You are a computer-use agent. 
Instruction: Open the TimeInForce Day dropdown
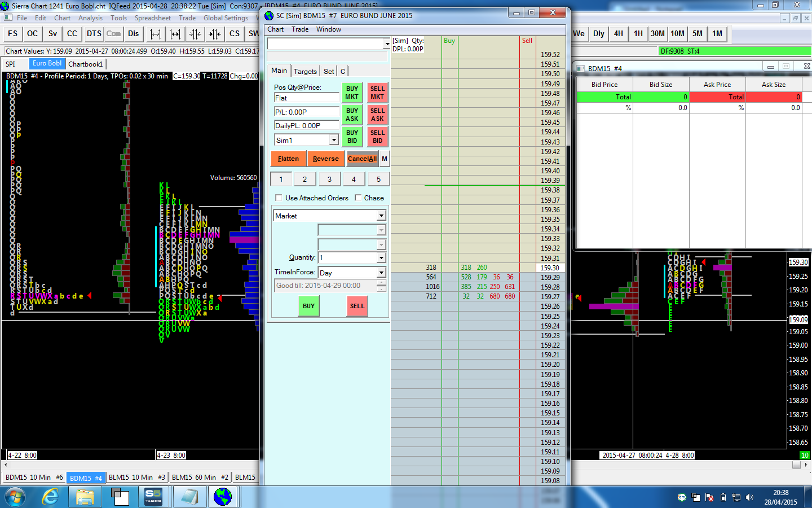click(381, 273)
